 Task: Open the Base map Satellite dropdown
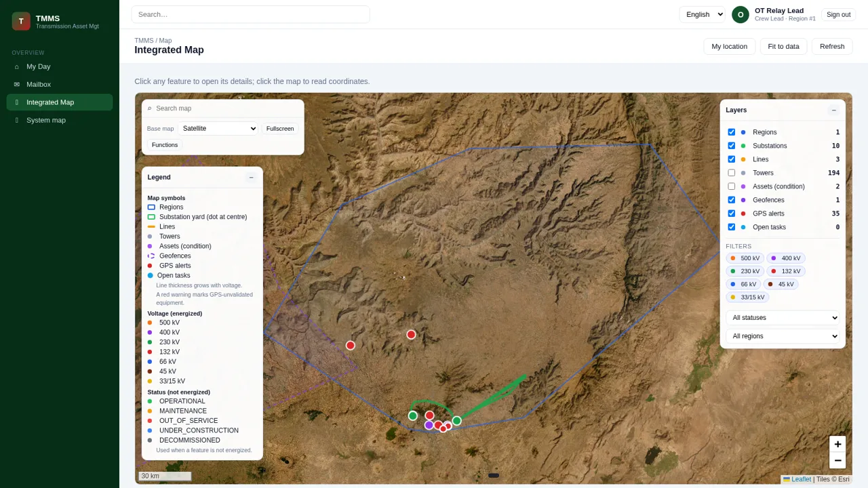tap(218, 128)
